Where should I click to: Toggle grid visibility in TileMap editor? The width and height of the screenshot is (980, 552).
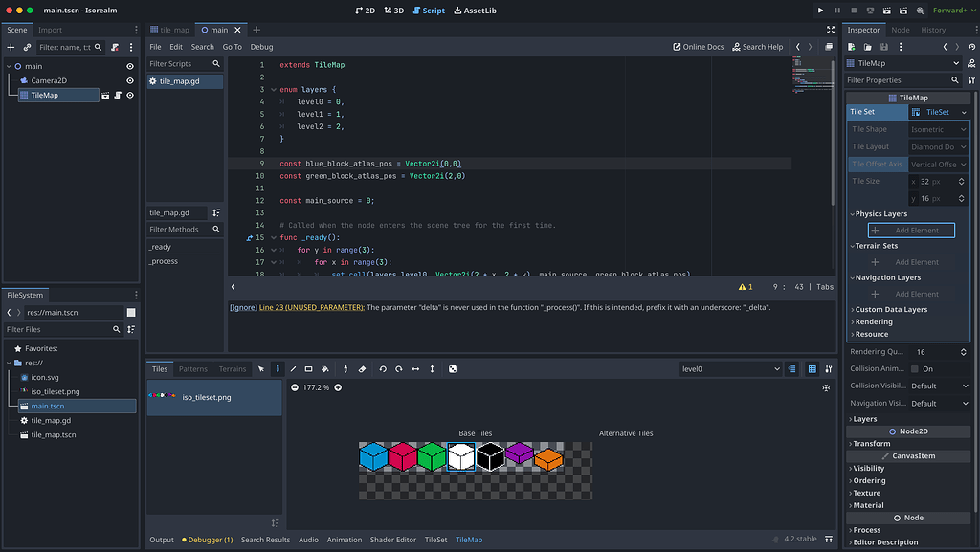click(x=812, y=368)
